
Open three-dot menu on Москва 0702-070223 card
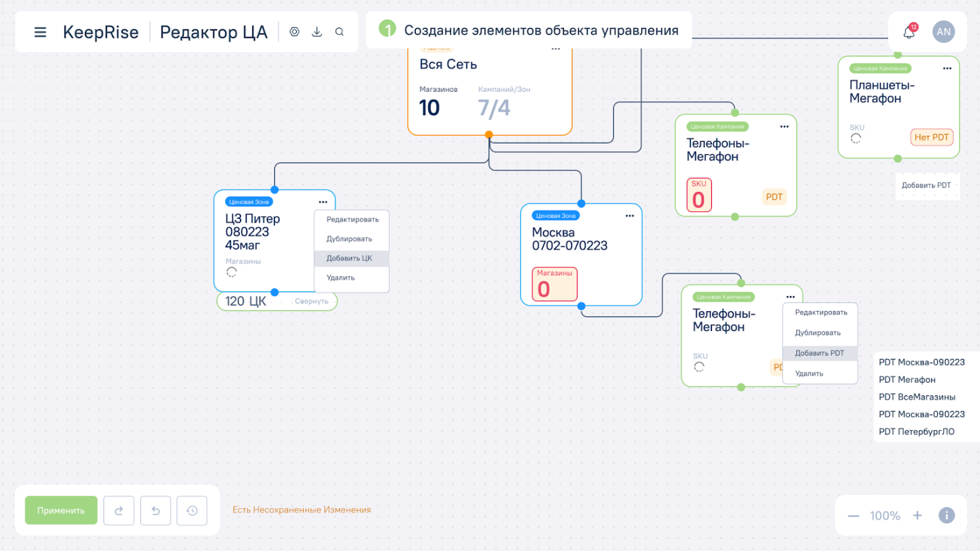point(630,216)
